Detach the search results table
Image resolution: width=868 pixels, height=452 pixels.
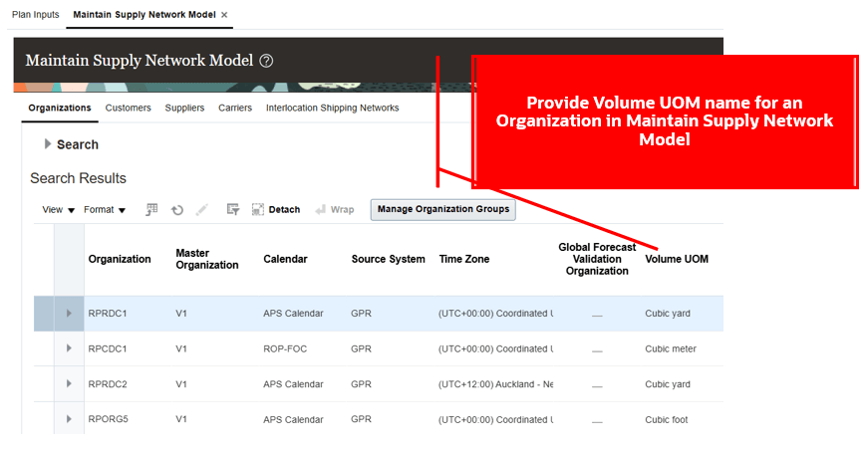pyautogui.click(x=276, y=210)
